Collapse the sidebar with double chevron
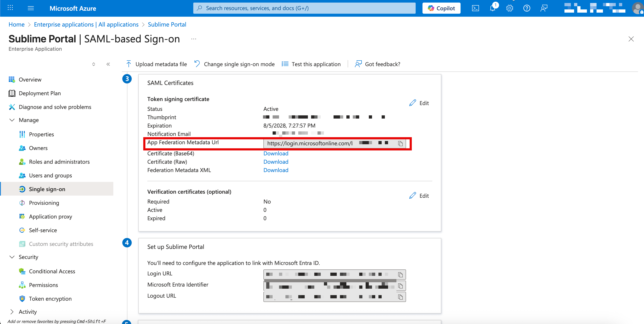 [108, 64]
